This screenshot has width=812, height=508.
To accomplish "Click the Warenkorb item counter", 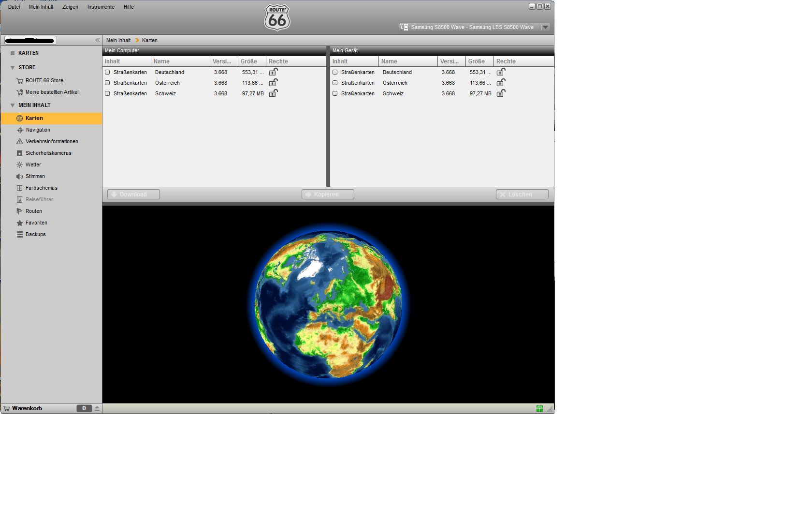I will tap(84, 409).
